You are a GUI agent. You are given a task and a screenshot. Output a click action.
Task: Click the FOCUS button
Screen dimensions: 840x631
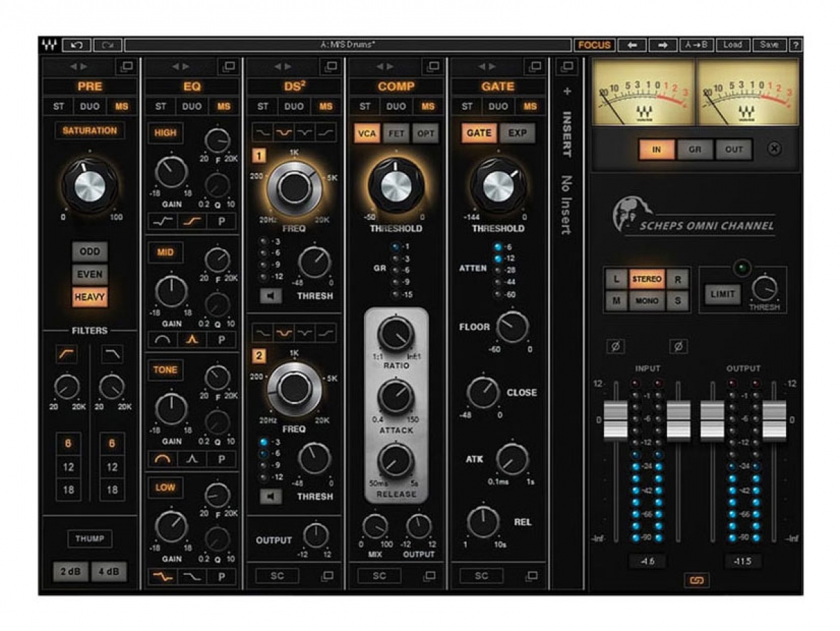click(x=594, y=45)
